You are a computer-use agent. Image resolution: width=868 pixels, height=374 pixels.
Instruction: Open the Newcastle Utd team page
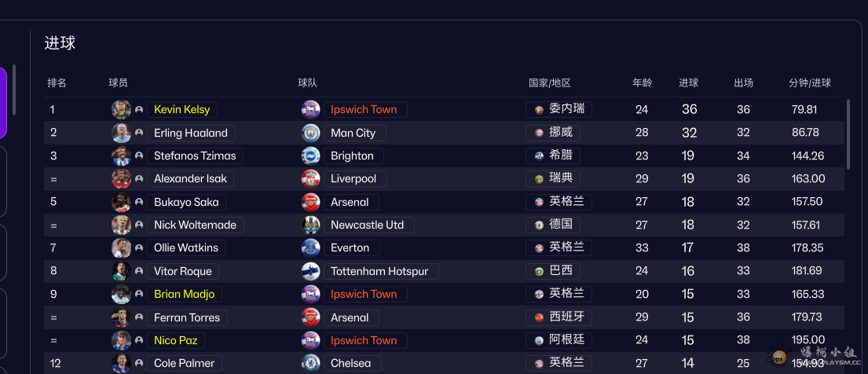point(368,225)
